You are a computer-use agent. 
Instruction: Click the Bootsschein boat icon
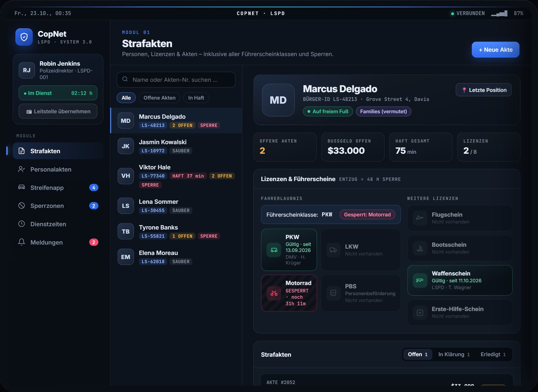tap(420, 248)
